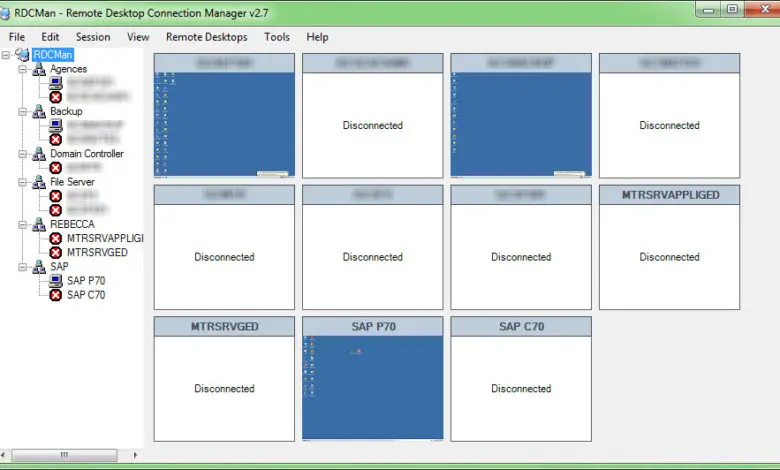This screenshot has height=470, width=780.
Task: Collapse the RDCMan root tree node
Action: 5,55
